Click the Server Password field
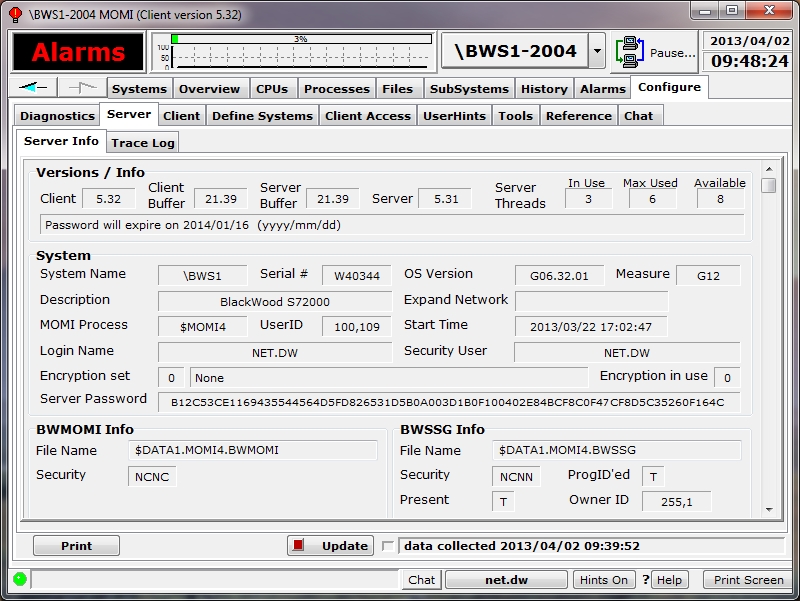800x601 pixels. [447, 402]
